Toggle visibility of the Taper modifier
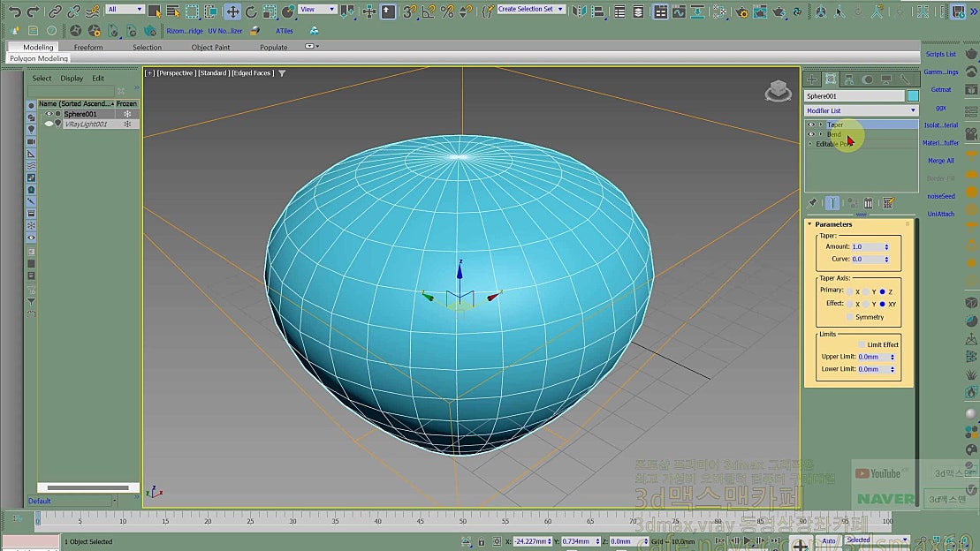This screenshot has width=980, height=551. tap(810, 125)
